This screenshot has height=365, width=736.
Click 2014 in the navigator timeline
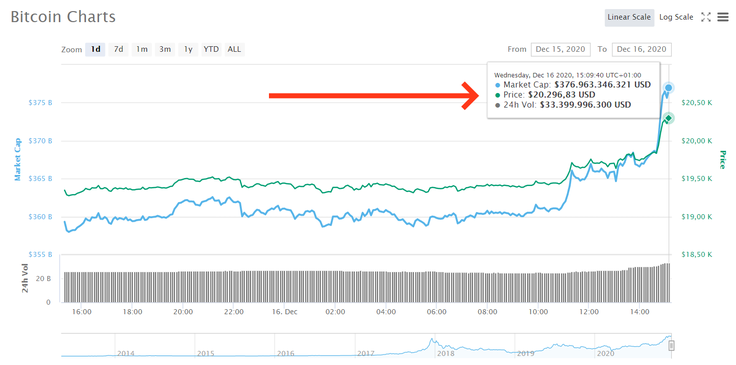pos(125,353)
